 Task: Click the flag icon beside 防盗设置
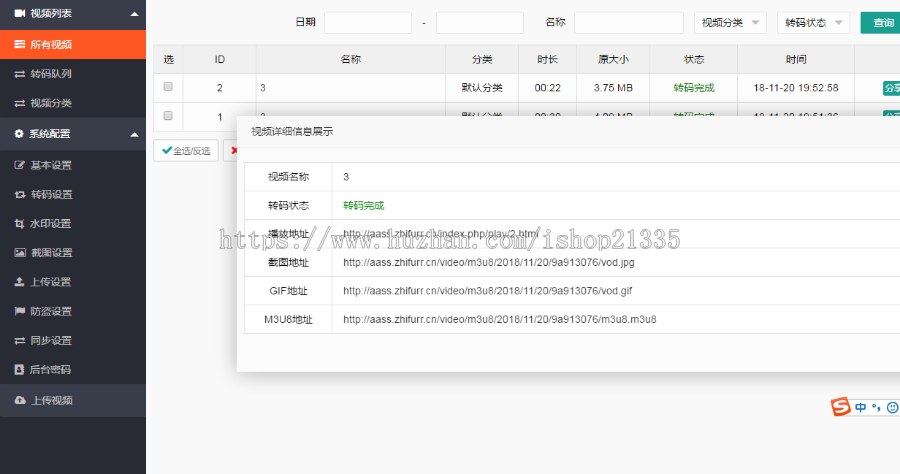click(x=20, y=311)
